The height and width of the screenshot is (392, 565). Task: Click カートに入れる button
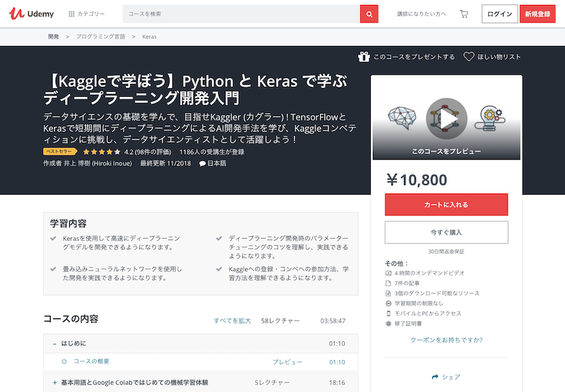click(446, 205)
